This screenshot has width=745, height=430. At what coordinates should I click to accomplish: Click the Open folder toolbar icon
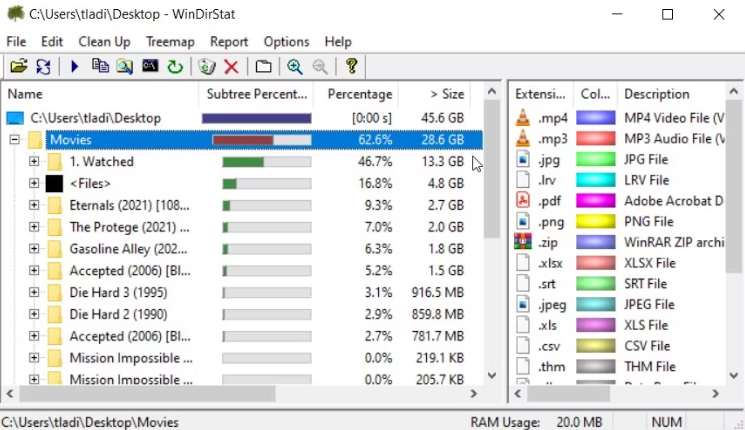point(19,66)
